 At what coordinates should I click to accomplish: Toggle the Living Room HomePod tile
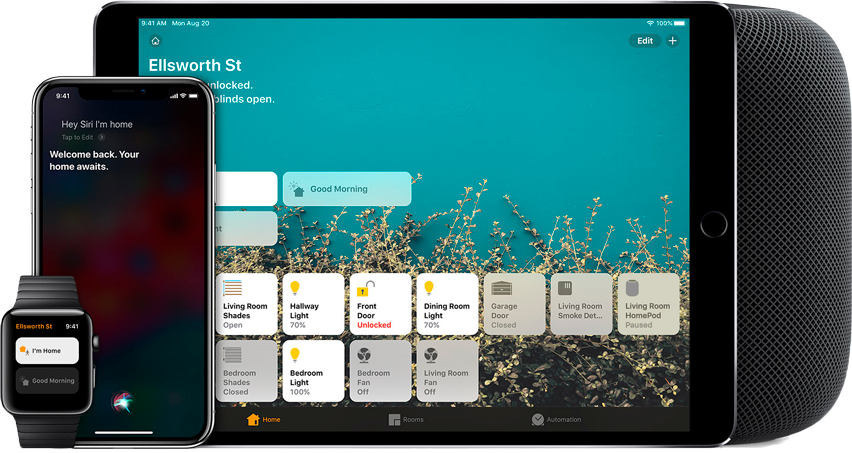[x=648, y=304]
